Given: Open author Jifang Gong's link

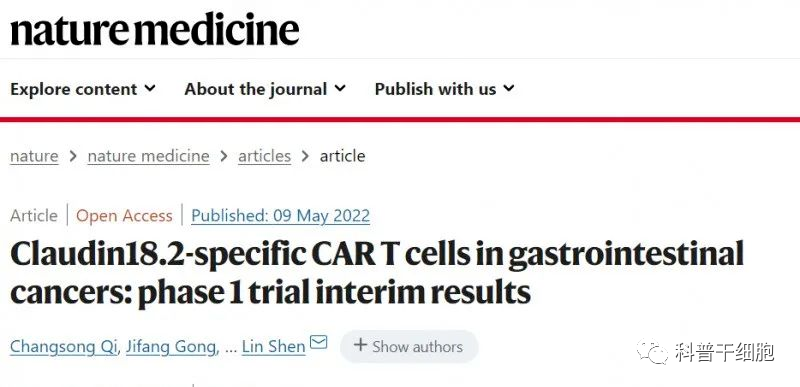Looking at the screenshot, I should [172, 347].
